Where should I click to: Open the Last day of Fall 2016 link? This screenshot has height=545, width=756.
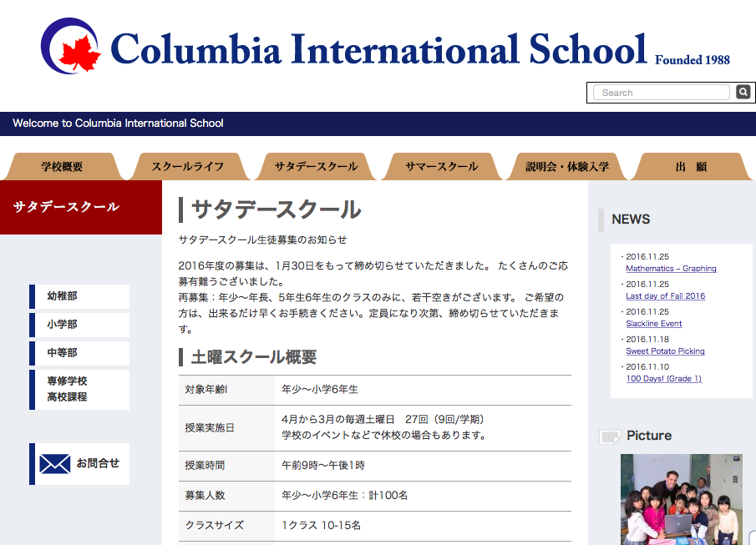point(665,296)
